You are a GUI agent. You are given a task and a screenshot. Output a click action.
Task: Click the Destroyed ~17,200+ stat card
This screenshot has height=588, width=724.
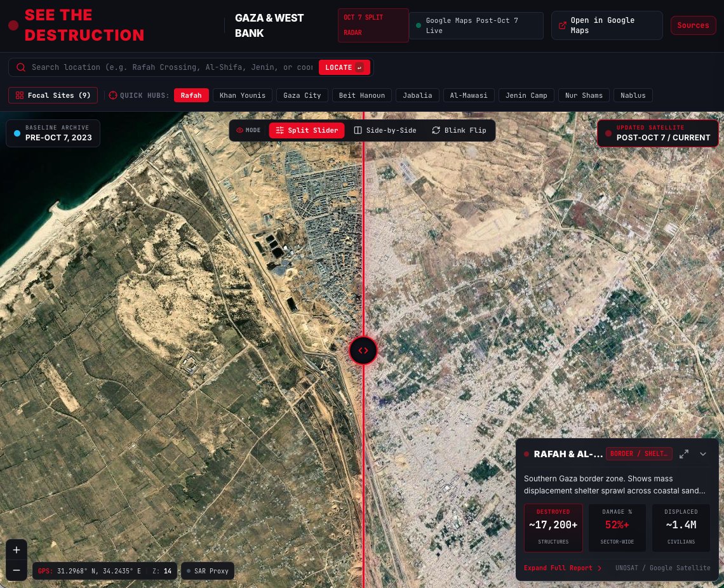(553, 528)
